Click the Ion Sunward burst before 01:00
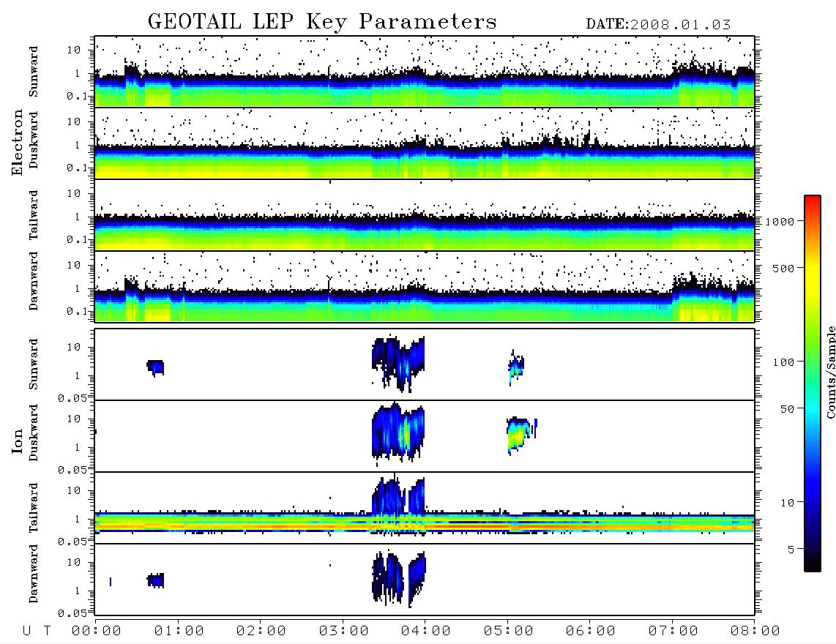 tap(155, 368)
